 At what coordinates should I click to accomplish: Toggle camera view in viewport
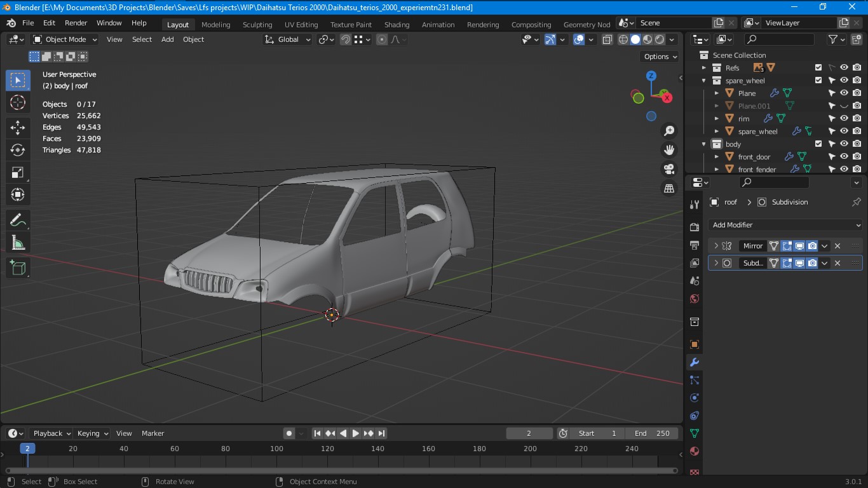(668, 169)
